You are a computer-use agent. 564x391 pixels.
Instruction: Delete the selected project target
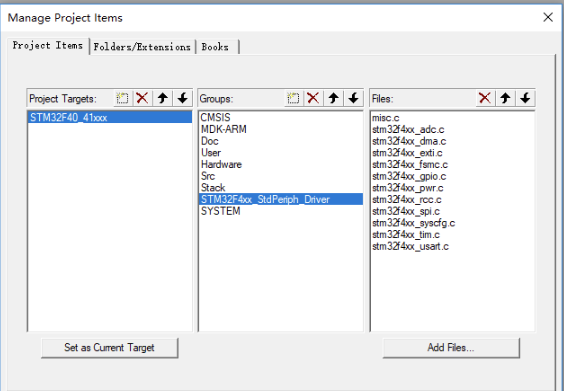coord(142,98)
